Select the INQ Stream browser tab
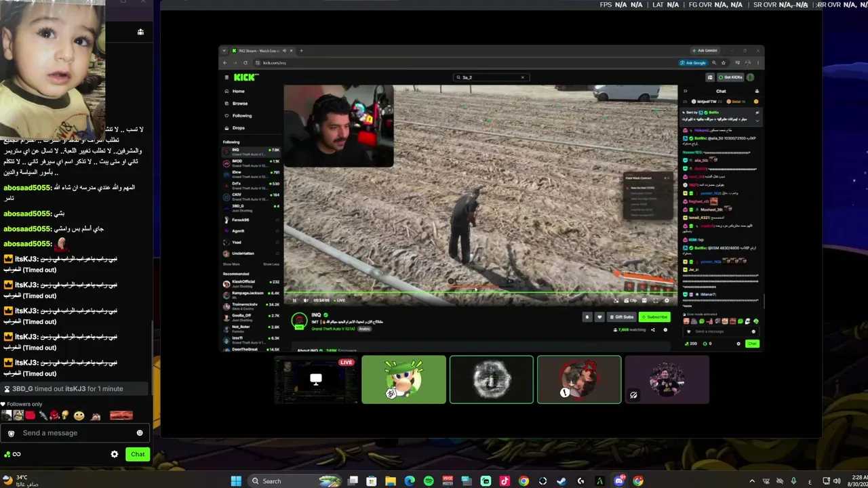 coord(261,51)
